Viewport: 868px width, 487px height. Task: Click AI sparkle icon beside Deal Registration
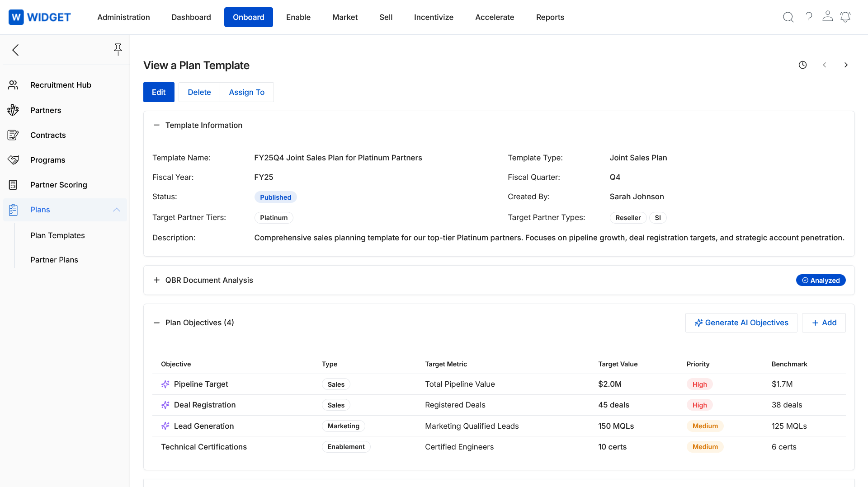pos(165,405)
